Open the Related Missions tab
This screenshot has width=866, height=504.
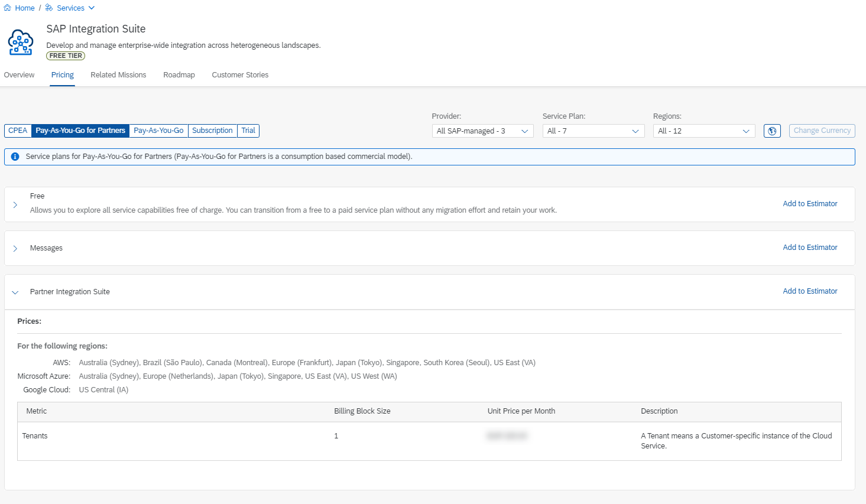point(118,75)
